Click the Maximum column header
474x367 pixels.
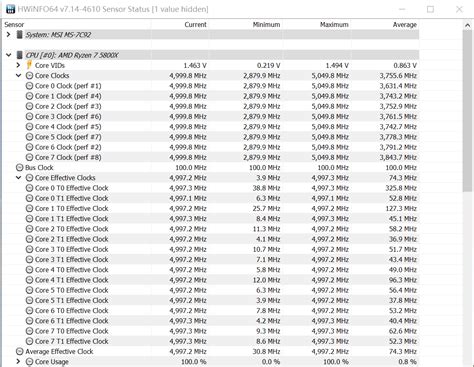(334, 25)
